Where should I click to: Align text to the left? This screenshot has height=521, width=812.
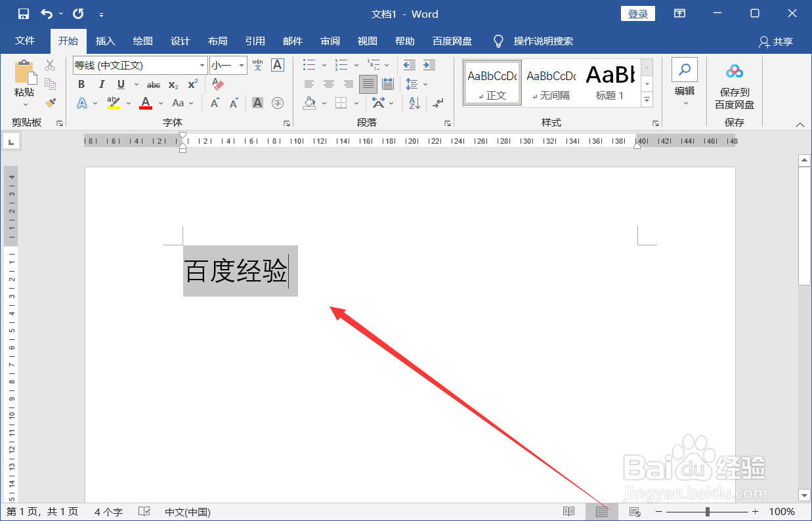coord(309,84)
